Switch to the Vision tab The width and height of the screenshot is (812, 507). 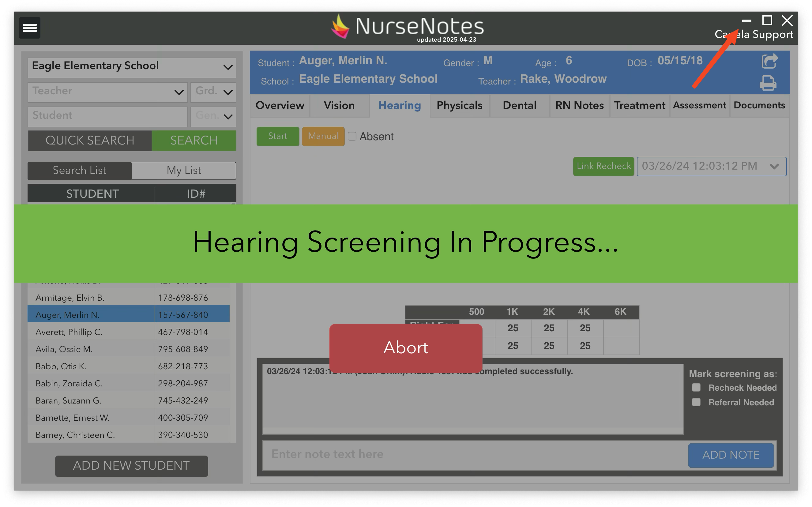click(339, 106)
